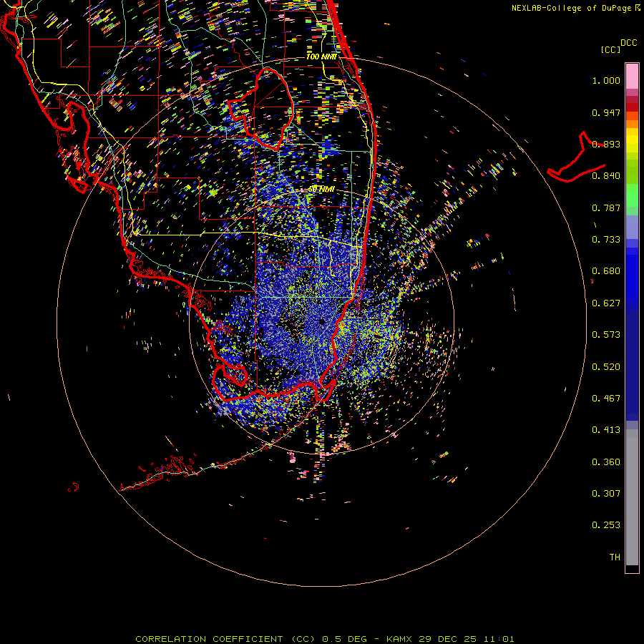Click the pink top segment of the color bar
This screenshot has height=644, width=644.
click(x=632, y=77)
